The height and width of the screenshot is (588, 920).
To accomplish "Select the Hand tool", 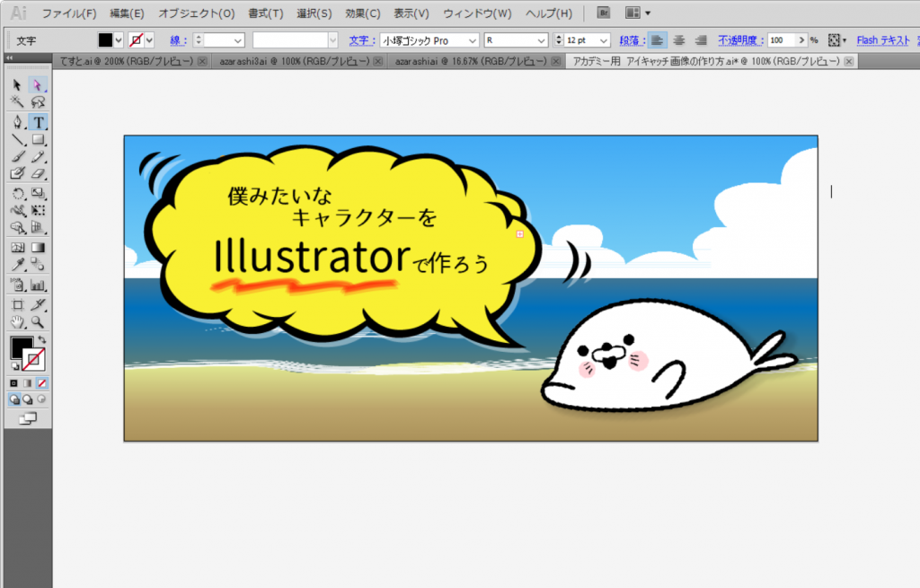I will (x=18, y=322).
